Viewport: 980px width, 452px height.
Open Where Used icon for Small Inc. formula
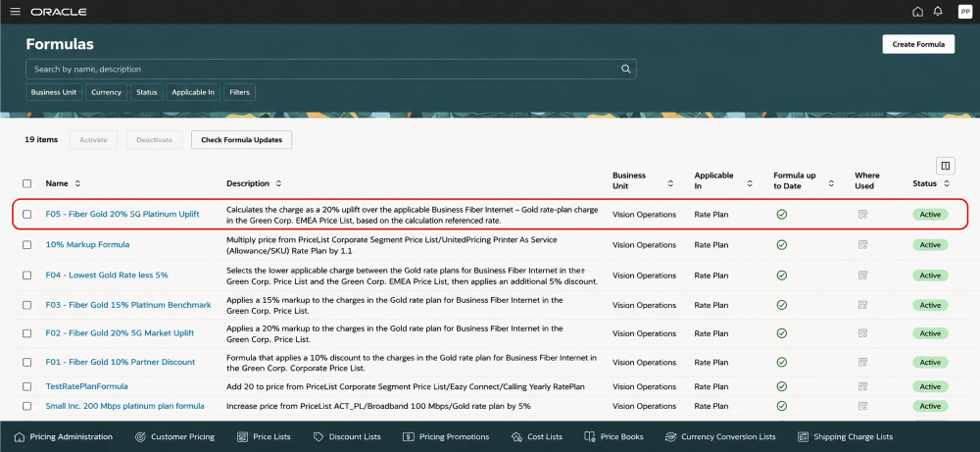[x=863, y=406]
